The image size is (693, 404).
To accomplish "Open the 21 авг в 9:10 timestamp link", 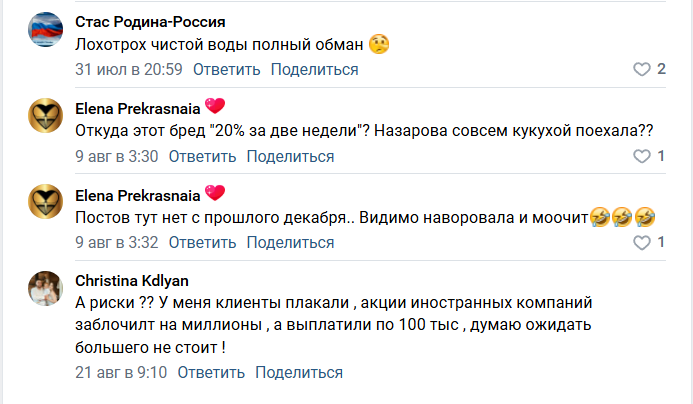I will [121, 372].
